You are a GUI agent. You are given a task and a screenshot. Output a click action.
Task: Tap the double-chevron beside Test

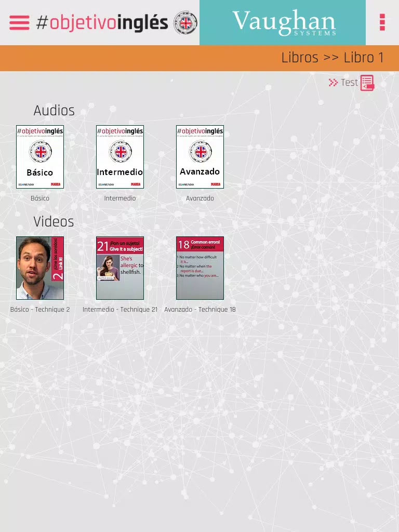pyautogui.click(x=333, y=83)
